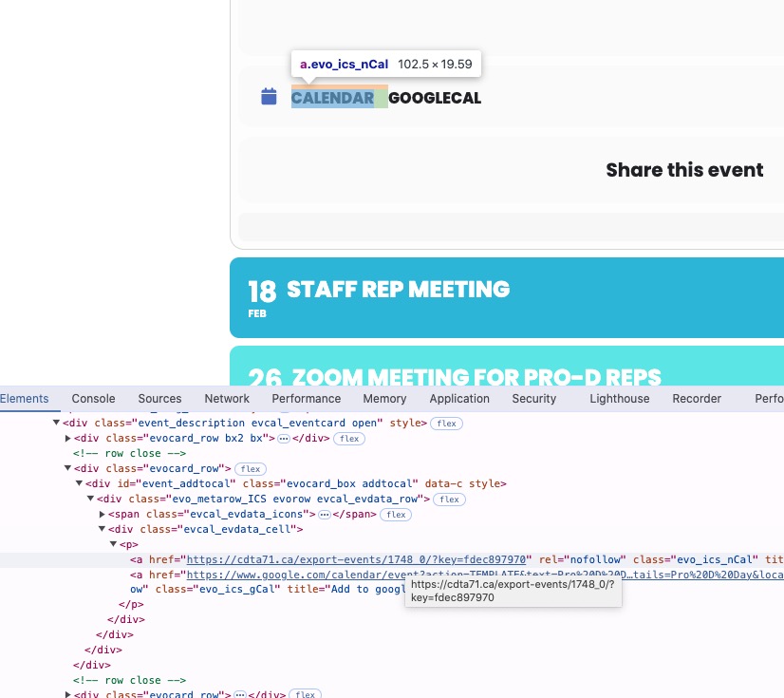Click the calendar icon beside CALENDAR link
The width and height of the screenshot is (784, 698).
click(269, 97)
